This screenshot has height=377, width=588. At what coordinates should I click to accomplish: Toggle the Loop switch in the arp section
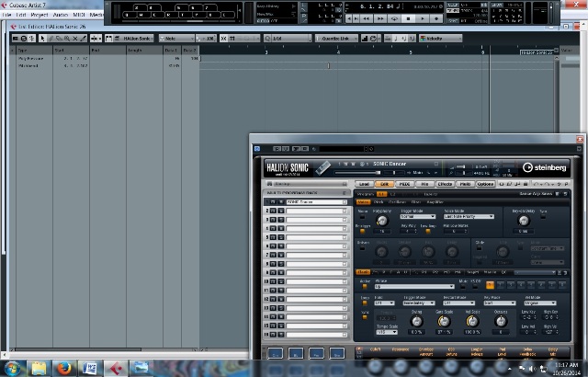tap(365, 303)
